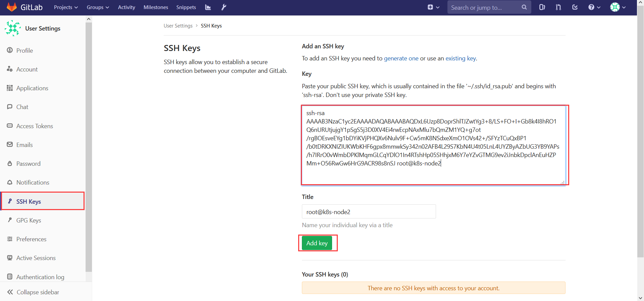This screenshot has height=301, width=644.
Task: Click the User Settings avatar in sidebar
Action: (x=13, y=28)
